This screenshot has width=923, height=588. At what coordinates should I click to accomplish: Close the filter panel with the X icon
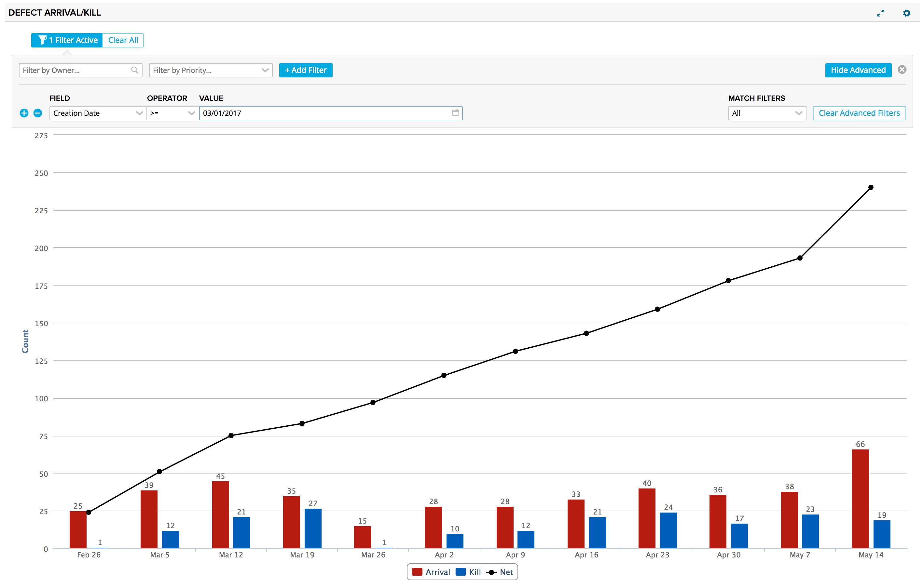pos(902,70)
